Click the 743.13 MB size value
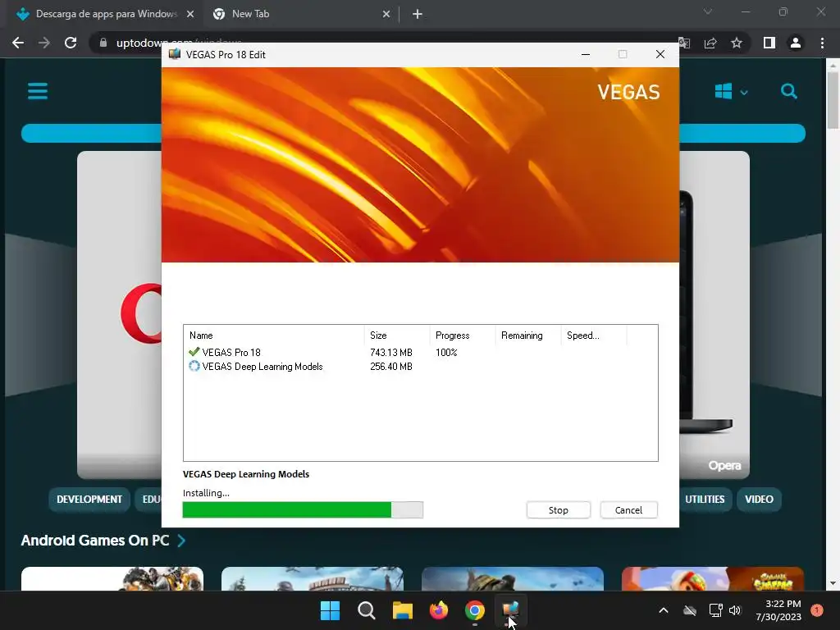840x630 pixels. (x=391, y=353)
